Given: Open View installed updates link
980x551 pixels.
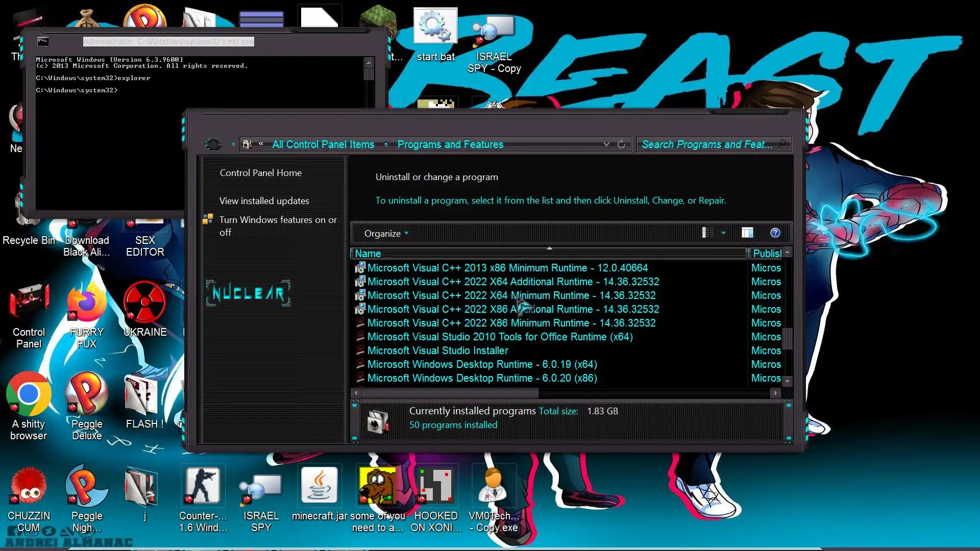Looking at the screenshot, I should point(264,201).
